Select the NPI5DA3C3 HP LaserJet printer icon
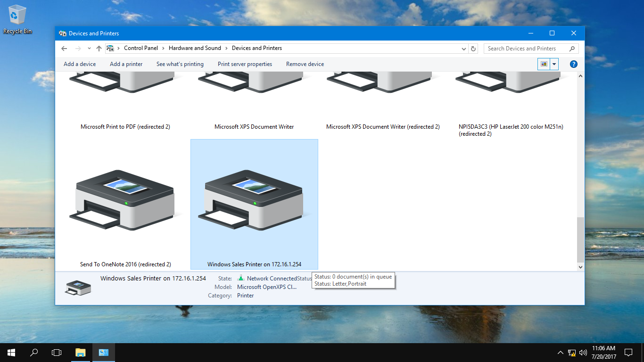The height and width of the screenshot is (362, 644). click(x=512, y=82)
